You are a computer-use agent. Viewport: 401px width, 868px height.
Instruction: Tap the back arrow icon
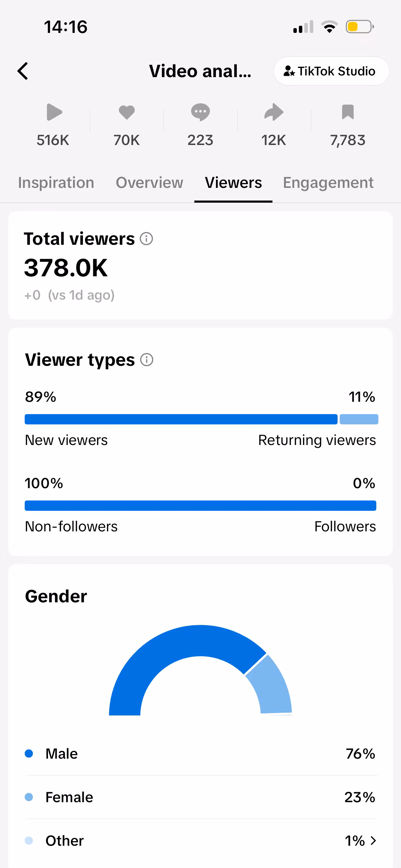pos(23,71)
